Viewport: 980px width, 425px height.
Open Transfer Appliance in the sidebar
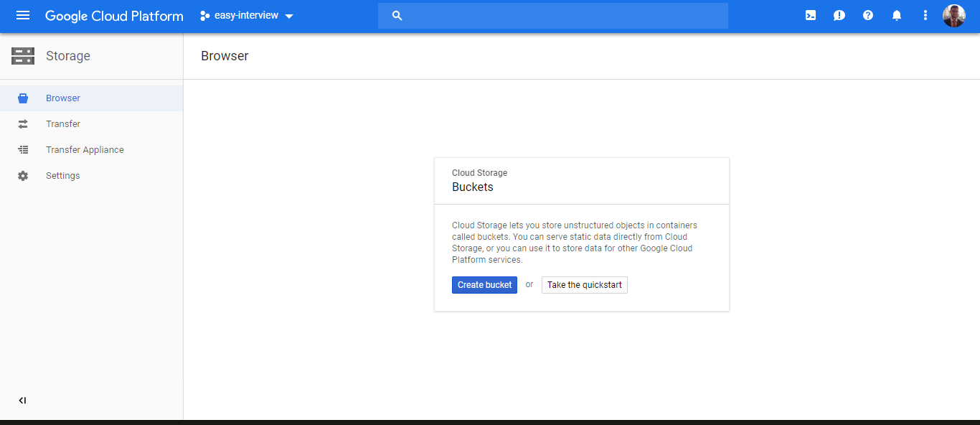(x=91, y=150)
